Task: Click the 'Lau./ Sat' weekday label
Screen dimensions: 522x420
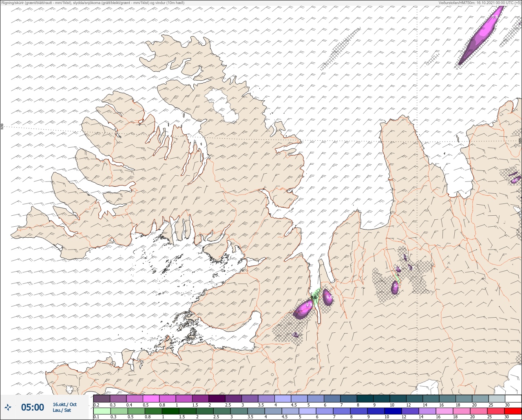Action: pyautogui.click(x=62, y=410)
